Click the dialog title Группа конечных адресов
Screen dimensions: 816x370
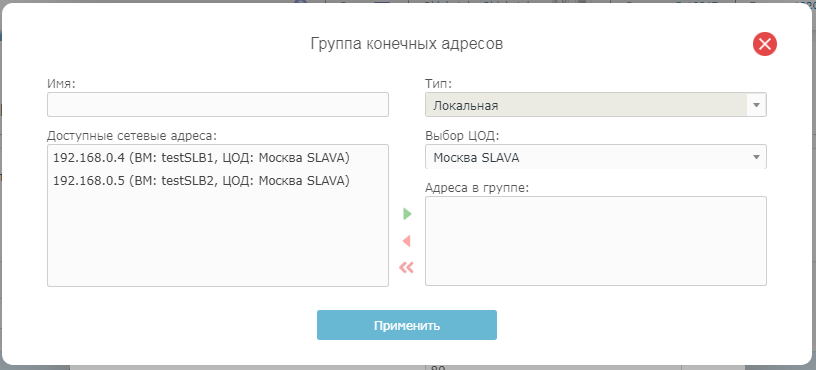point(407,44)
